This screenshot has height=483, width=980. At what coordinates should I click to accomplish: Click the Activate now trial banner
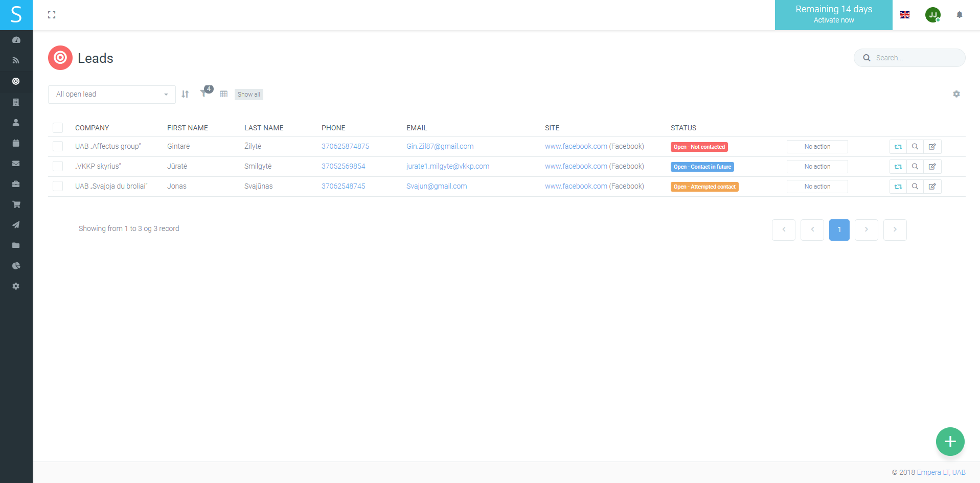[834, 15]
